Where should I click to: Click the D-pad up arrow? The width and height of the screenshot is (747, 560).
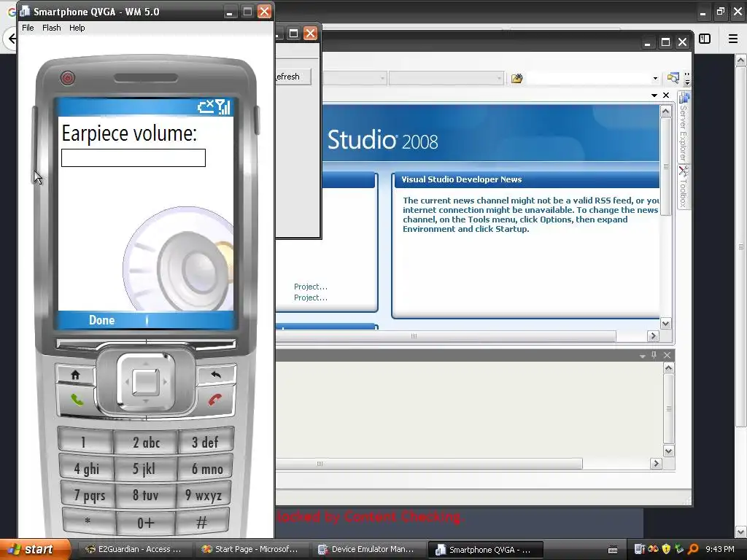[146, 363]
